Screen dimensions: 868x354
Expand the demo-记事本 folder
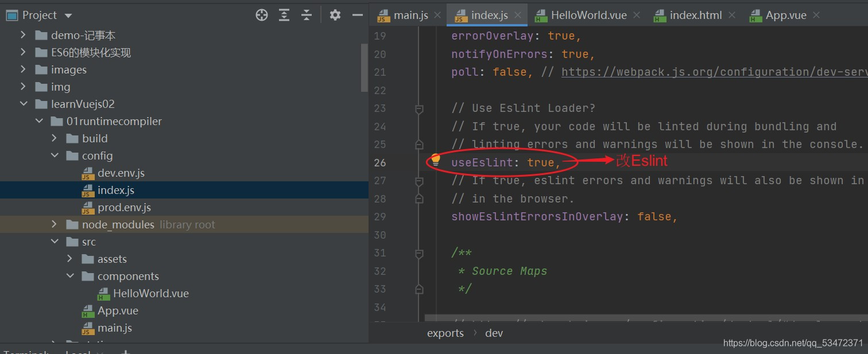tap(23, 35)
